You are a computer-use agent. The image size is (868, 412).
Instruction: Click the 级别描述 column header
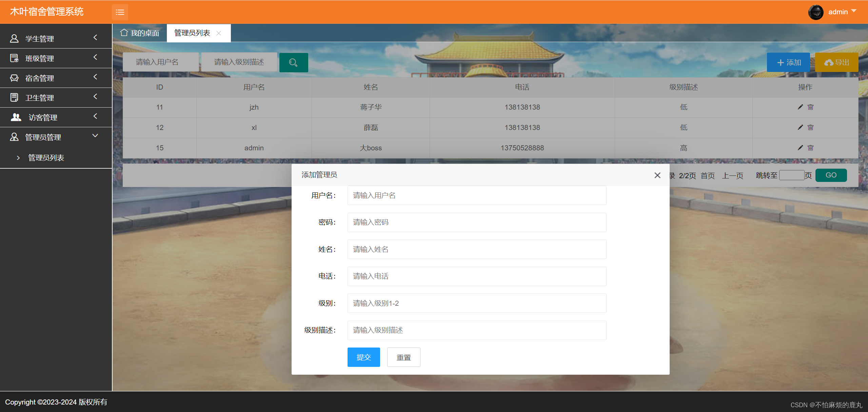click(684, 87)
